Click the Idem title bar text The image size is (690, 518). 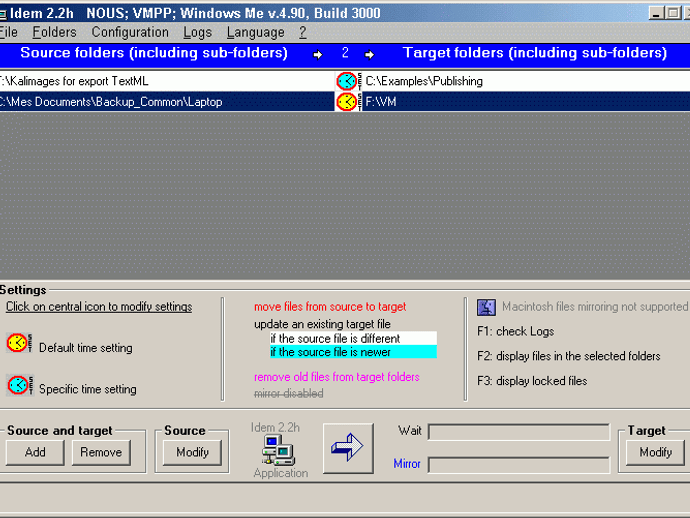pyautogui.click(x=195, y=13)
